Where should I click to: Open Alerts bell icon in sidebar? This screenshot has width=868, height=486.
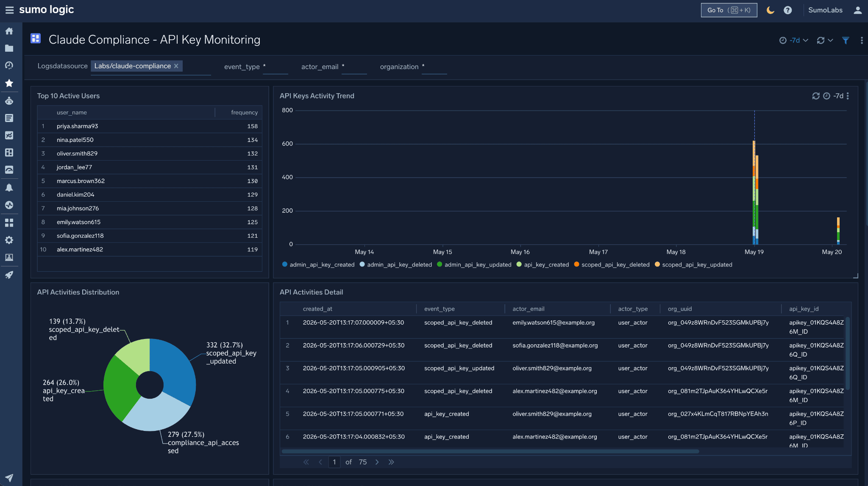[x=9, y=188]
